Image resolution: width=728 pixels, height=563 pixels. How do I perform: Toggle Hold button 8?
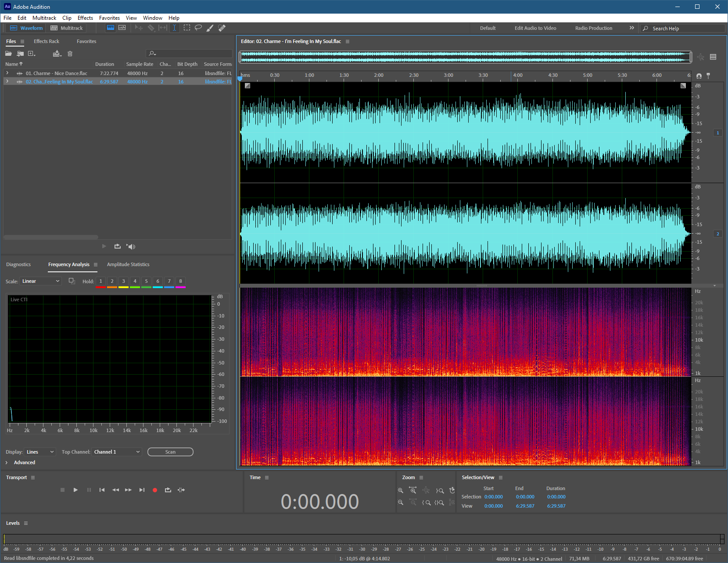coord(180,281)
